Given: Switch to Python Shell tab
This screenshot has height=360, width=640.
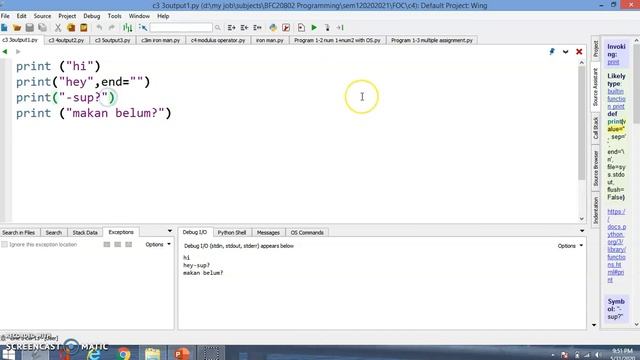Looking at the screenshot, I should tap(231, 232).
